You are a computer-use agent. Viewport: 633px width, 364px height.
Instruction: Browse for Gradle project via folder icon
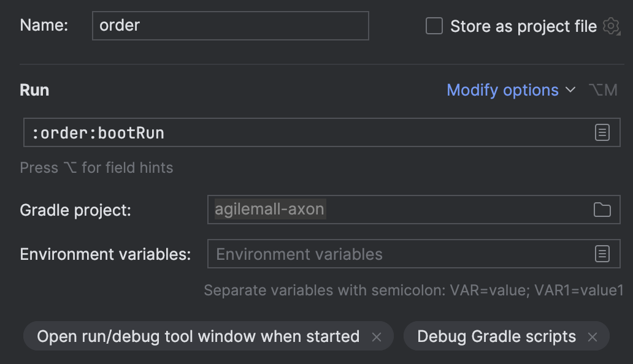[x=602, y=210]
